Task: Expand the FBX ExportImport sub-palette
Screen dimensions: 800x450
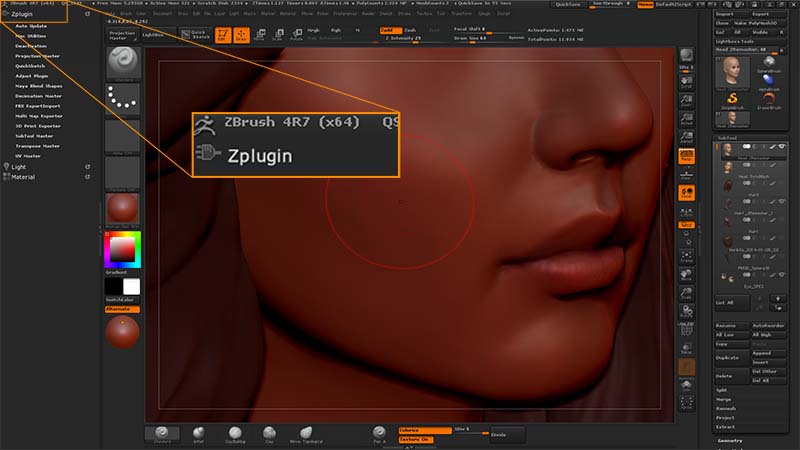Action: tap(37, 106)
